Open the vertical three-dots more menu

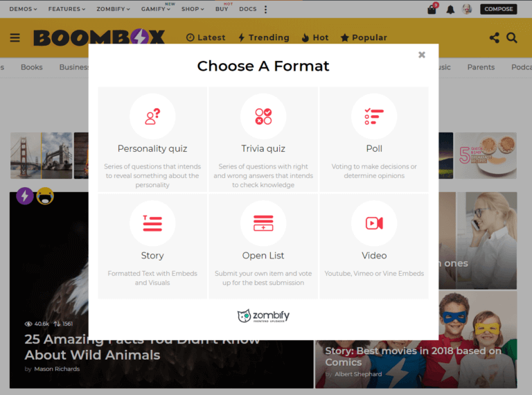tap(266, 9)
